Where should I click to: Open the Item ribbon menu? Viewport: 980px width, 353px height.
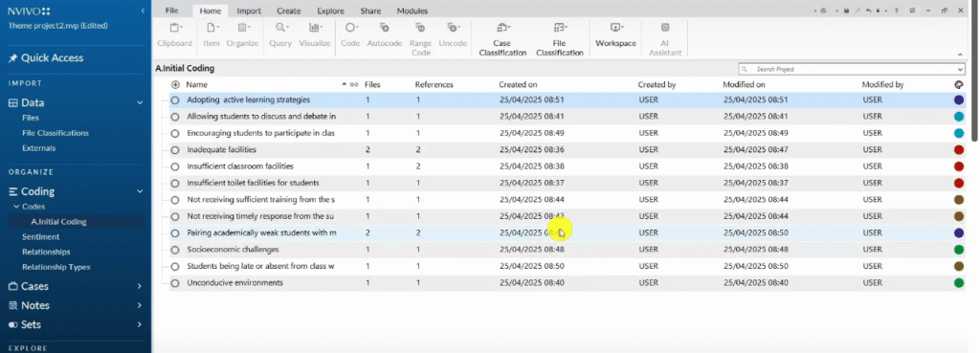[212, 35]
